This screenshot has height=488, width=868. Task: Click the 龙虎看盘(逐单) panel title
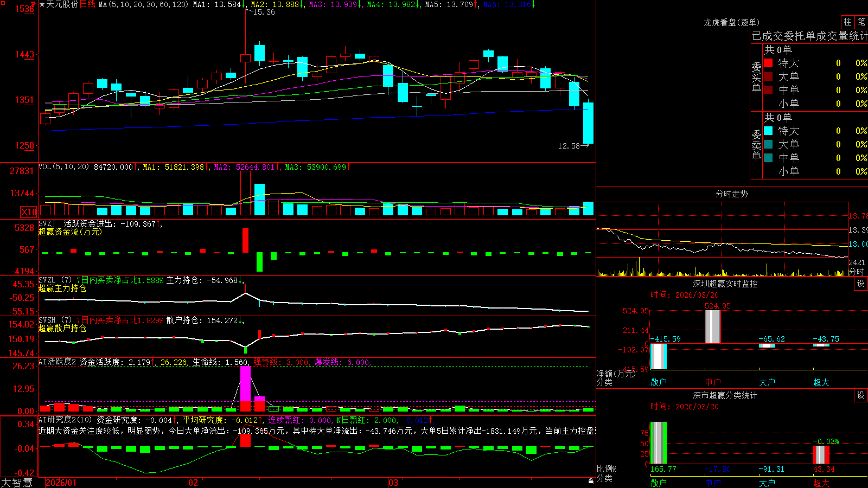pos(731,22)
